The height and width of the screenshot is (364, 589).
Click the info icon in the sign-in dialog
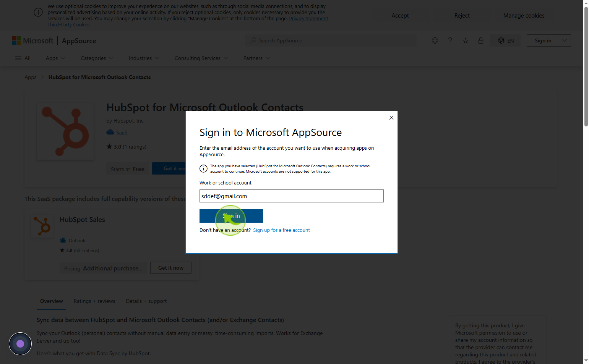203,168
